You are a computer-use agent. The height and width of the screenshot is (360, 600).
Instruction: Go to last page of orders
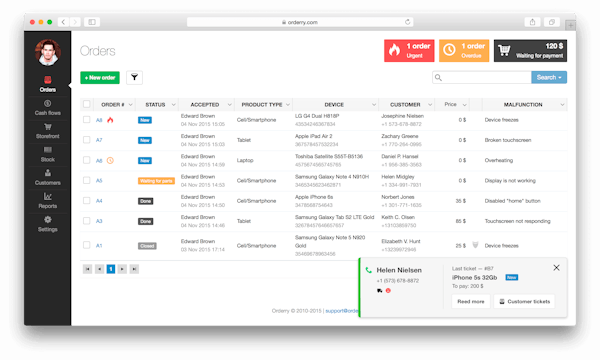(x=134, y=269)
